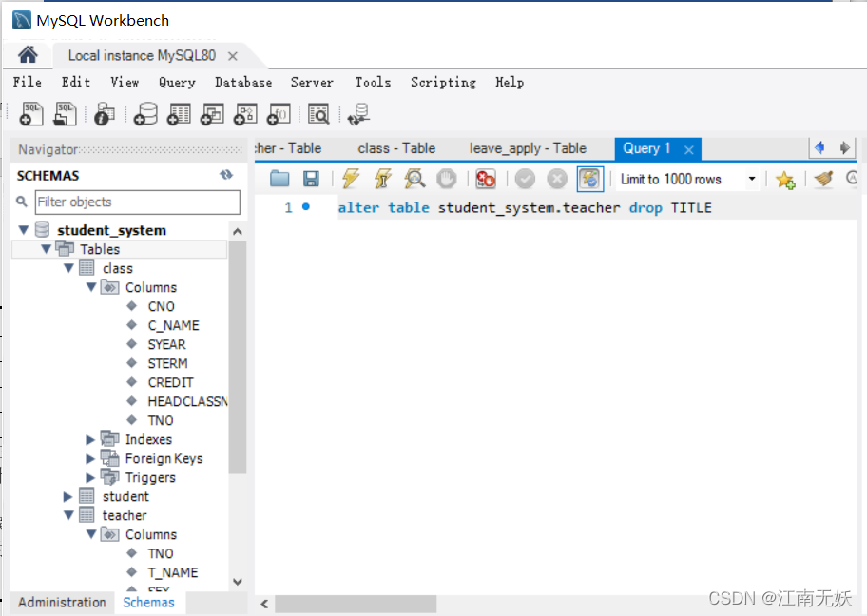The height and width of the screenshot is (616, 867).
Task: Create a new table icon
Action: tap(179, 114)
